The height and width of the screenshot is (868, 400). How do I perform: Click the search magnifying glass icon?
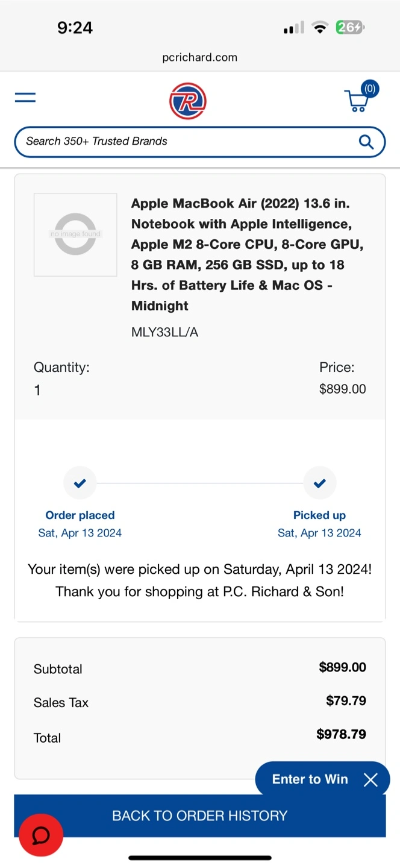[366, 142]
